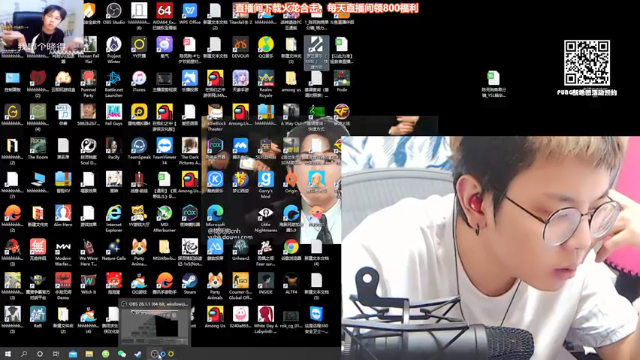Select the We Were Here game icon

pos(89,252)
